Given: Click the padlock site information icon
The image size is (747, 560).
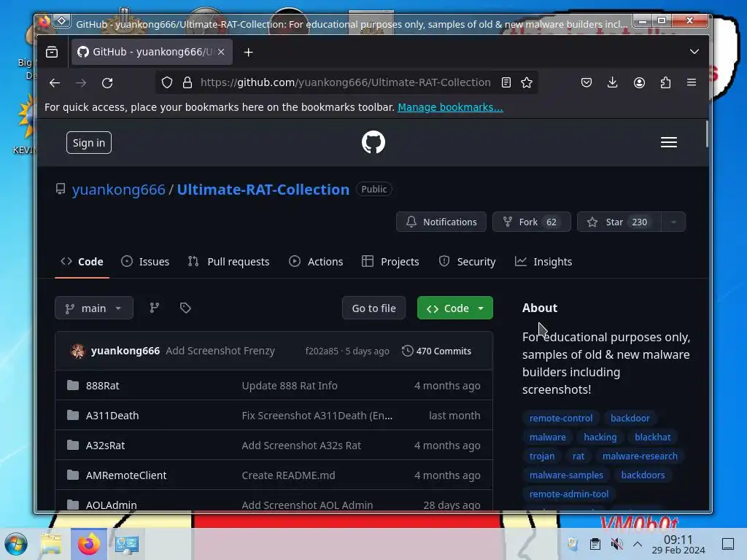Looking at the screenshot, I should pos(187,82).
